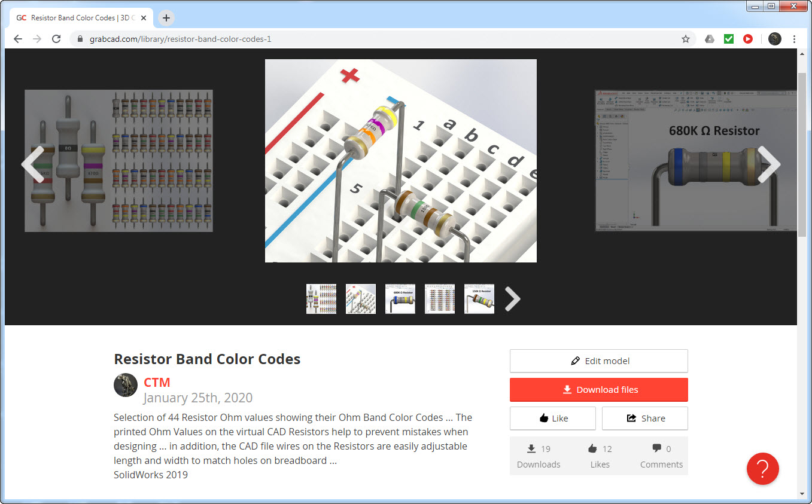
Task: Click the main breadboard resistor image
Action: (x=401, y=161)
